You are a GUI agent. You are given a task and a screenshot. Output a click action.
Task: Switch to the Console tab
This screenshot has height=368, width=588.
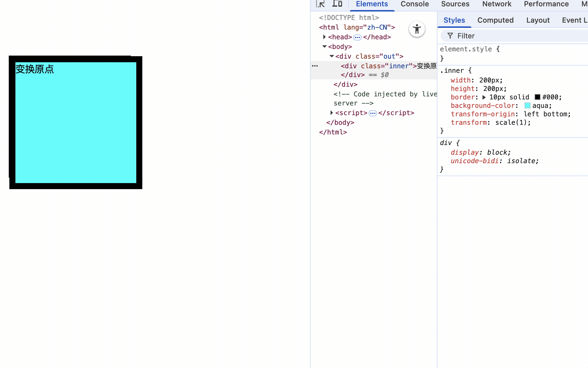click(x=415, y=4)
